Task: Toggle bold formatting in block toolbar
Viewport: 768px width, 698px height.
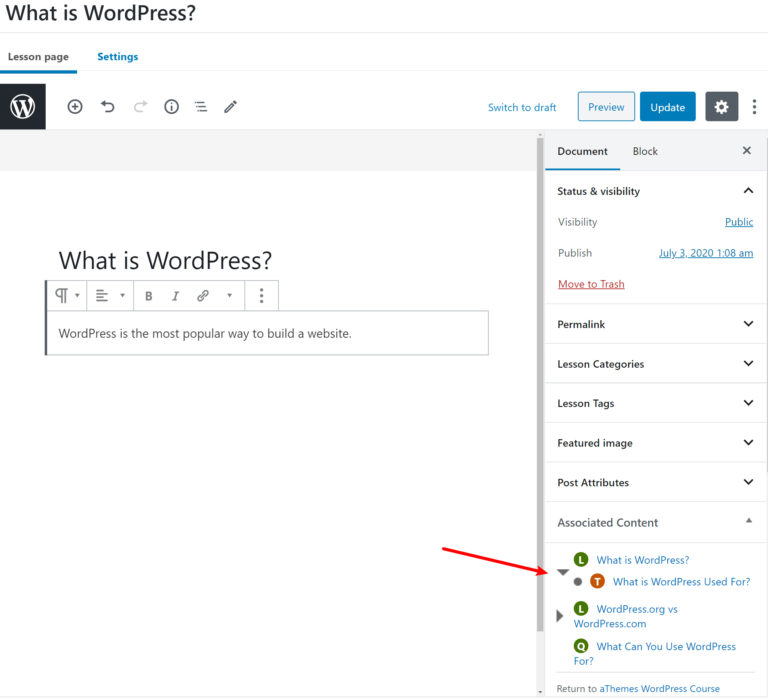Action: click(149, 296)
